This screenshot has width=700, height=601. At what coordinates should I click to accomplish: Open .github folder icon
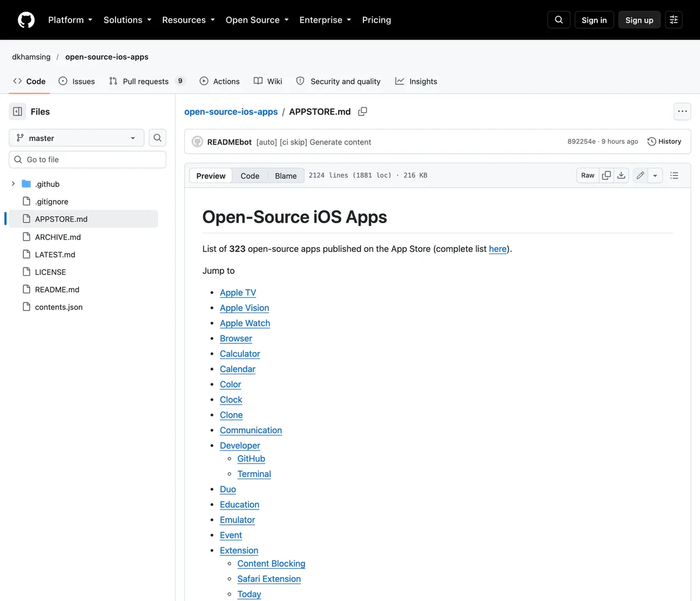pyautogui.click(x=26, y=184)
